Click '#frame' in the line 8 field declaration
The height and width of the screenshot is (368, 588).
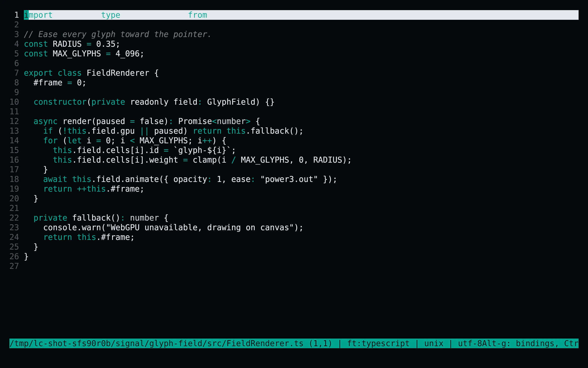[x=48, y=83]
